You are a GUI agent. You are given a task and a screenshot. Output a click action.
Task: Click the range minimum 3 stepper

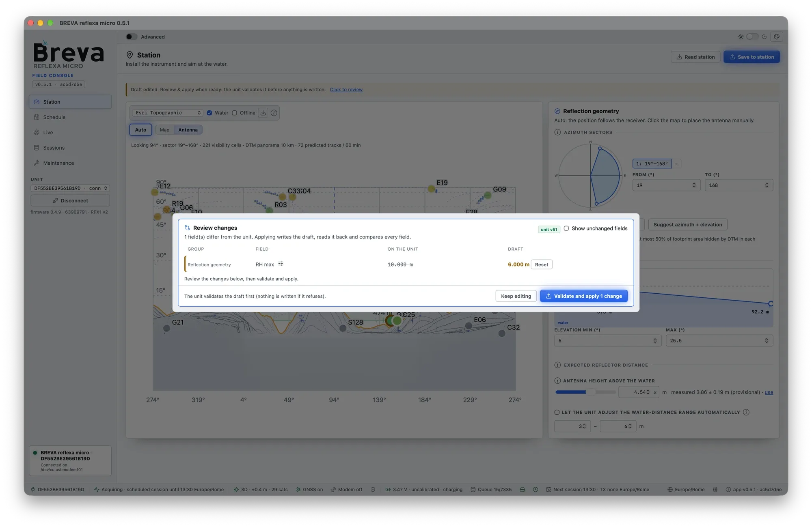click(572, 426)
